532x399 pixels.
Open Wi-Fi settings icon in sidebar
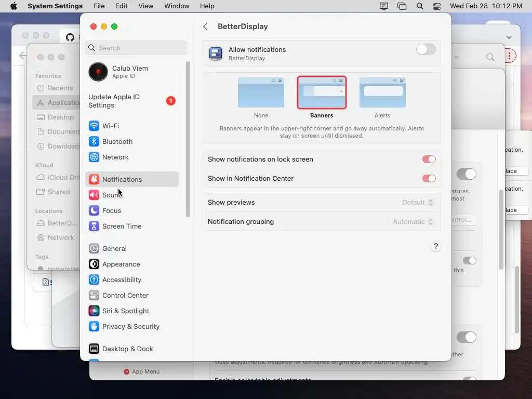[x=94, y=126]
